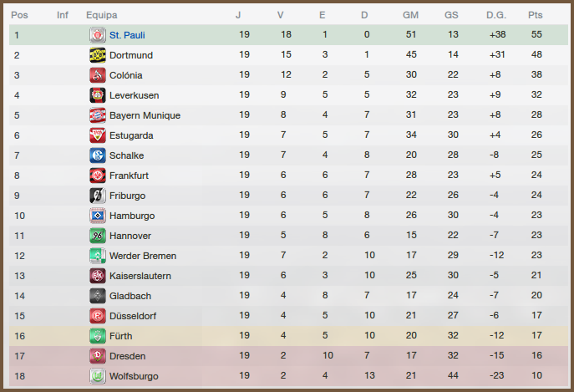Sort table by Equipa column header
The image size is (574, 392).
coord(102,15)
